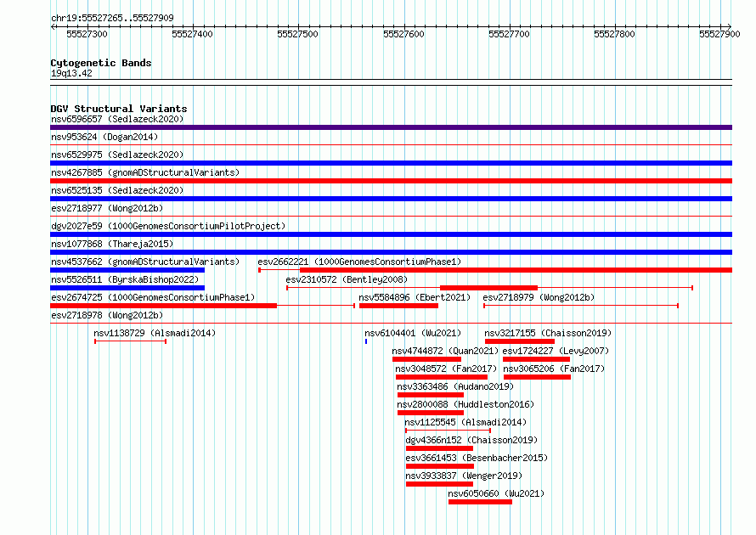Select the red bar under nsv3065206 (Fan2017)
This screenshot has width=756, height=535.
point(537,377)
